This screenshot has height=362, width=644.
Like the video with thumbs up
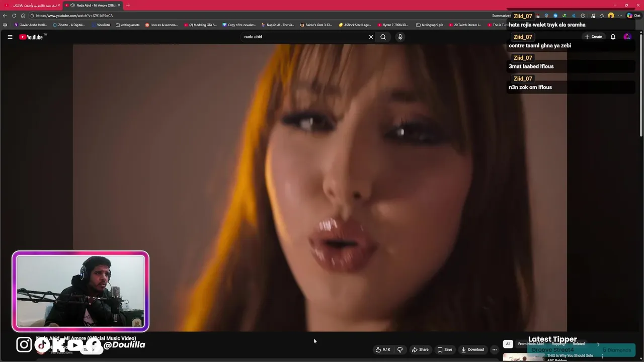[383, 349]
